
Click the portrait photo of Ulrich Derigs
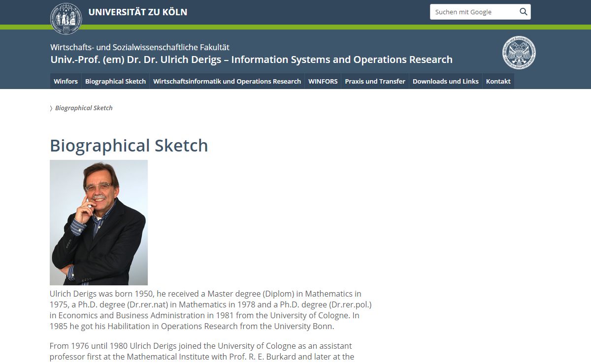[x=98, y=222]
